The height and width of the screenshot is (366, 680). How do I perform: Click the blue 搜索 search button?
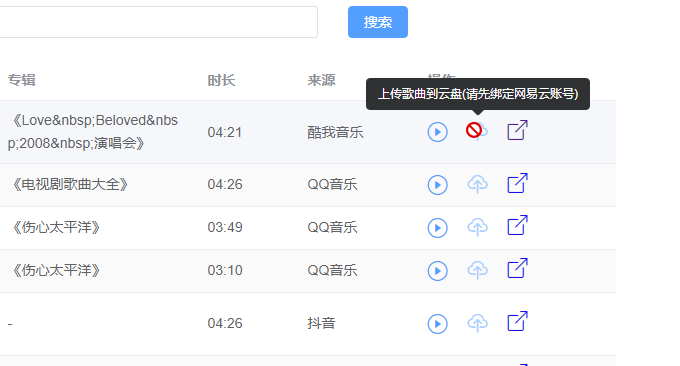378,22
